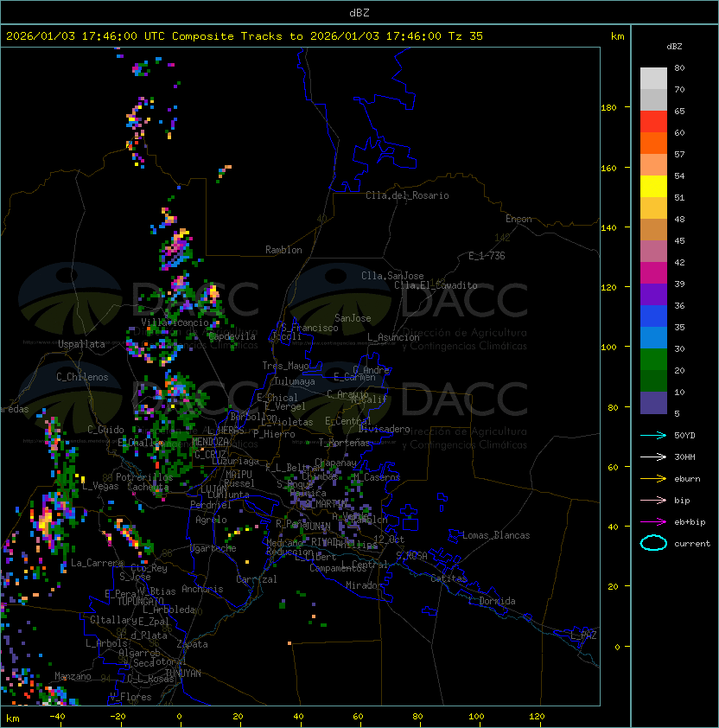
Task: Pick the red swatch between 65 and 60
Action: 653,122
